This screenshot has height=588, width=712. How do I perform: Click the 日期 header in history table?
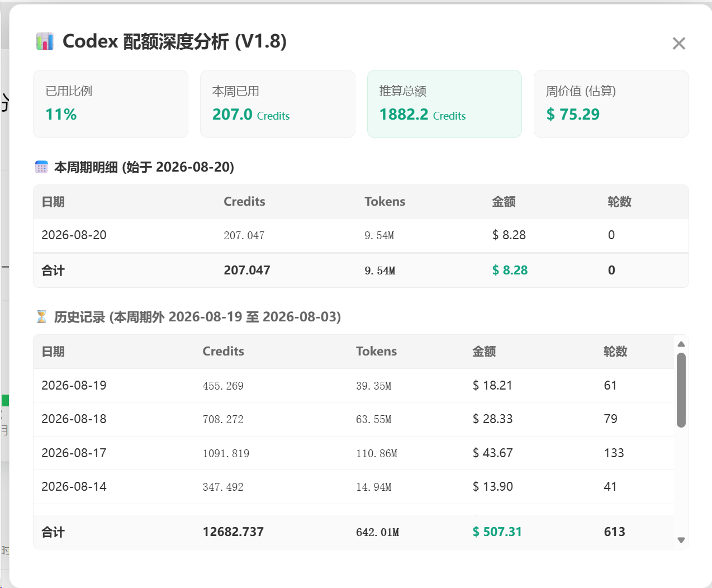(53, 352)
